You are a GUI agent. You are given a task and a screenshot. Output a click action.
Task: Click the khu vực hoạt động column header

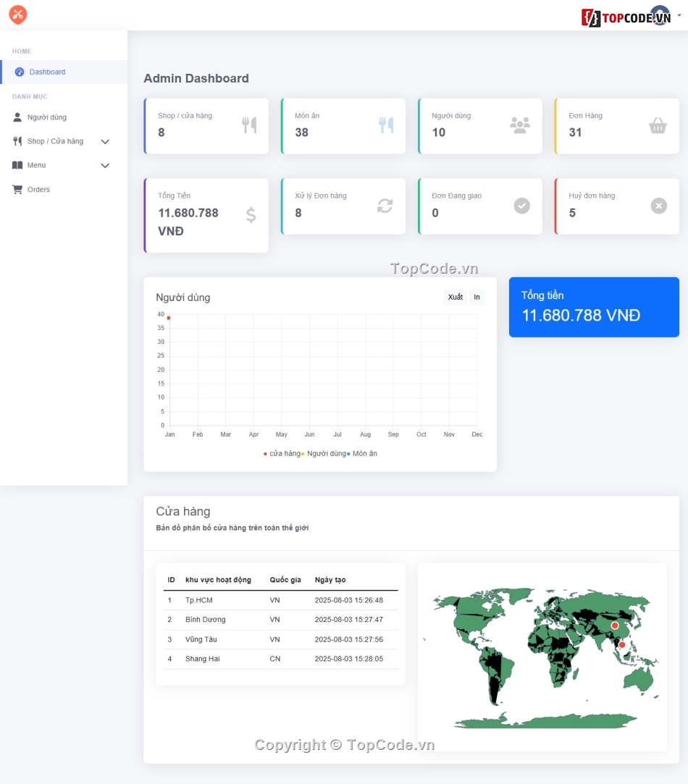(218, 580)
